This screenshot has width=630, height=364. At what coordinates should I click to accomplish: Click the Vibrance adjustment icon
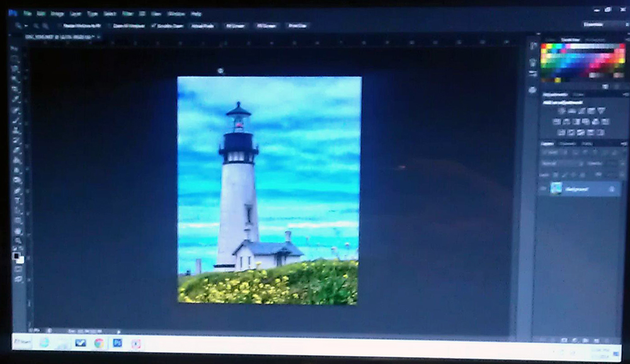[601, 111]
